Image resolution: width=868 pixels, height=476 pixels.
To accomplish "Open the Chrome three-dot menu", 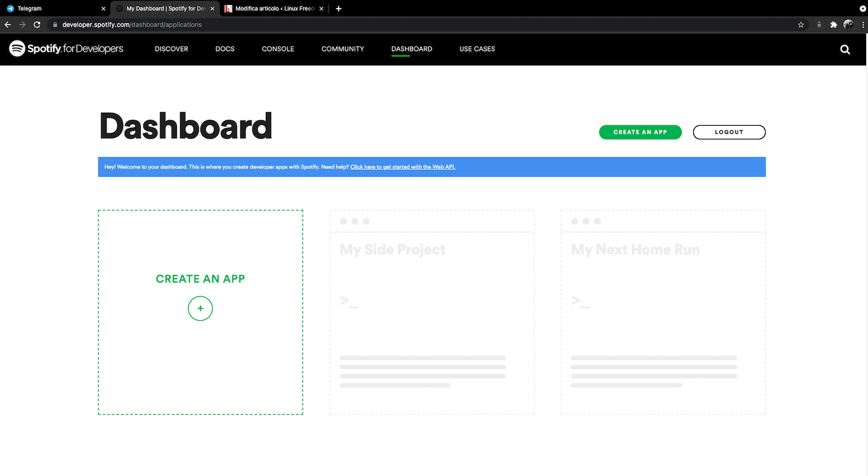I will pyautogui.click(x=862, y=25).
